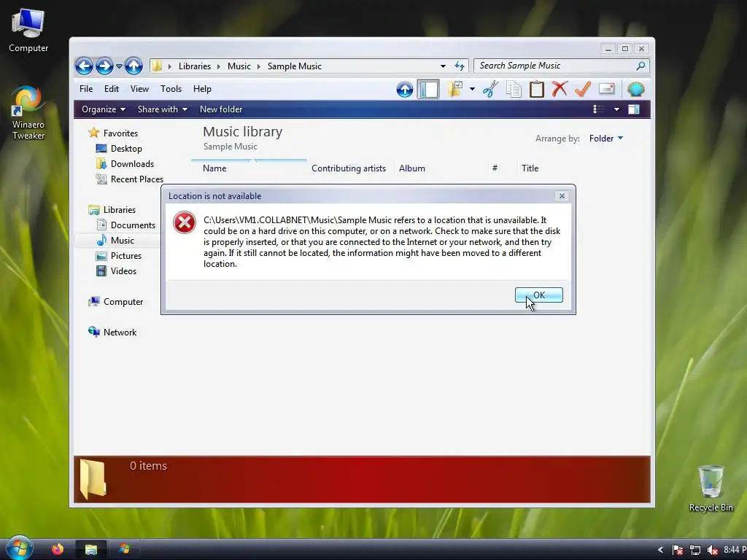
Task: Click the red X Delete icon
Action: pyautogui.click(x=560, y=89)
